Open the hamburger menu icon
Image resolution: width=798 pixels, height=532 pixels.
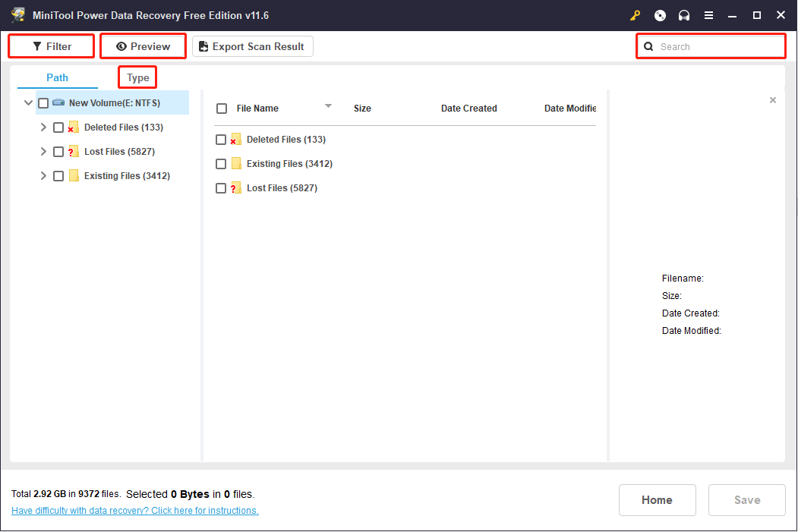[x=708, y=15]
